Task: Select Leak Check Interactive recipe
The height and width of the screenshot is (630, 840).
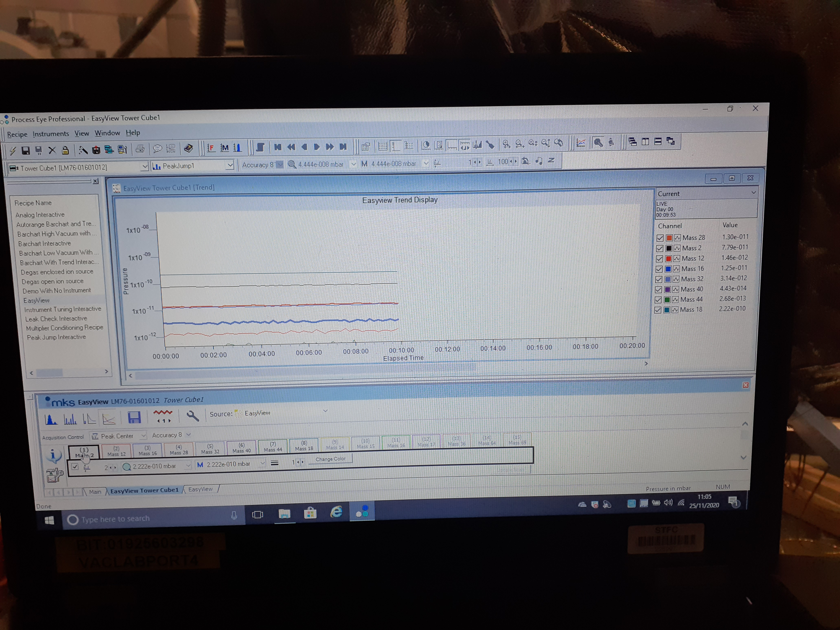Action: 56,319
